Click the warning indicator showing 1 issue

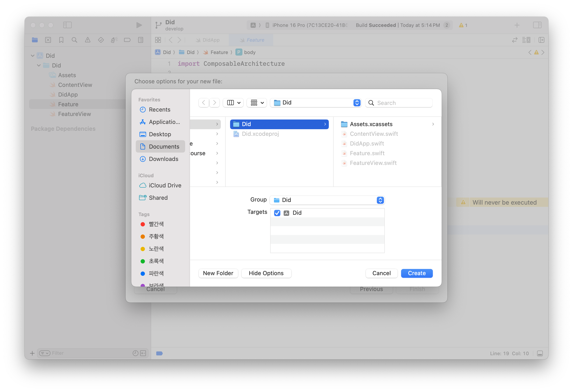[463, 25]
